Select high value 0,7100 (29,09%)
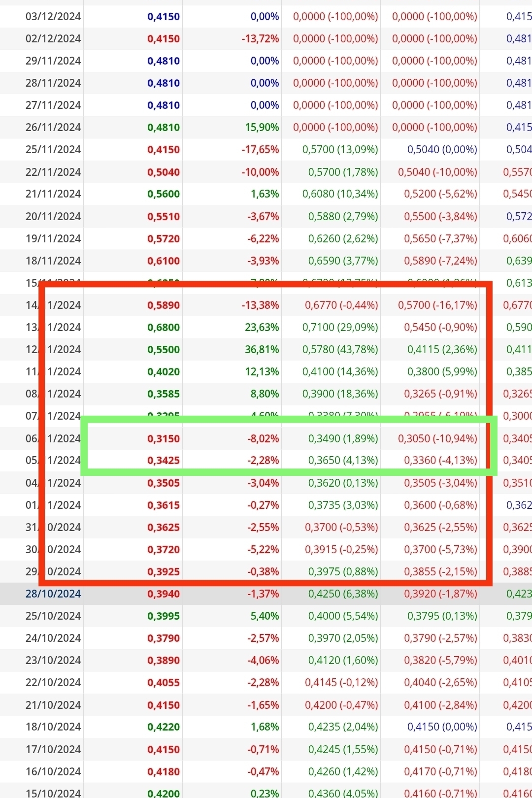This screenshot has width=532, height=798. (340, 328)
